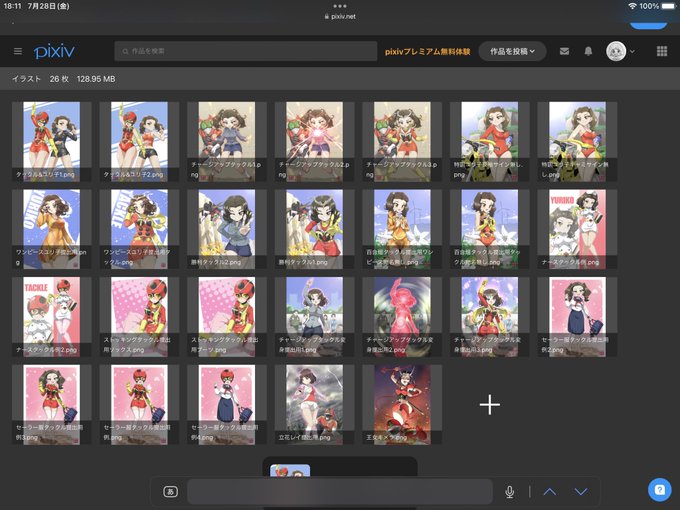The image size is (680, 510).
Task: Select ストッキングタックル提出用ブーツ.png thumbnail
Action: [227, 317]
